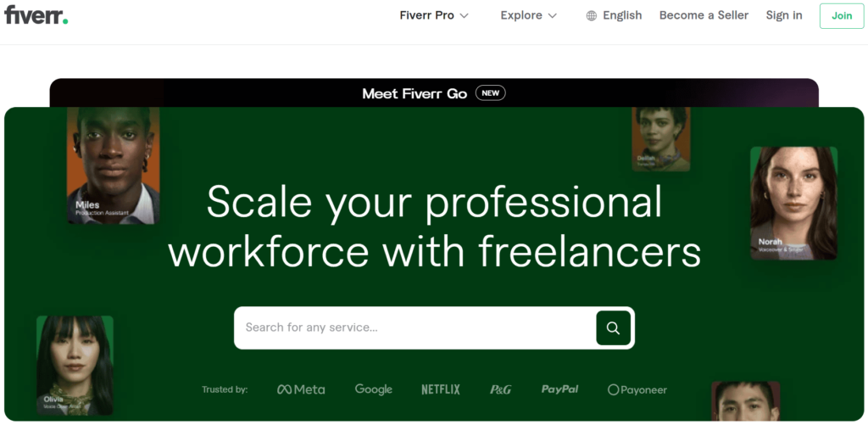
Task: Click the Payoneer logo
Action: point(637,390)
